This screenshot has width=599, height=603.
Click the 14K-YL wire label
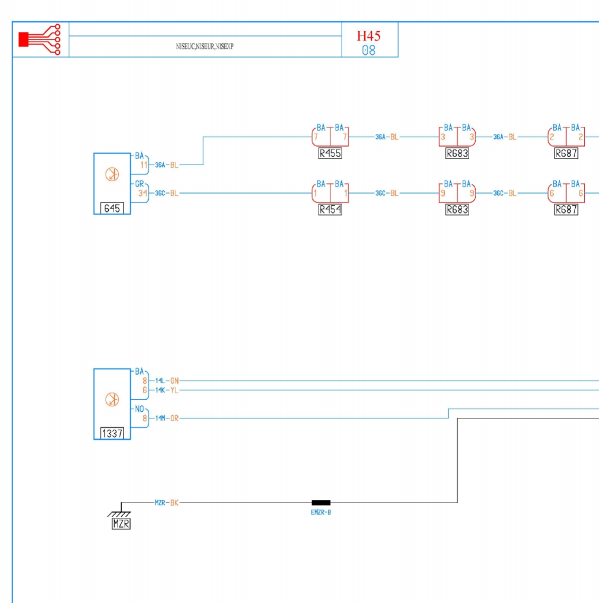coord(167,390)
